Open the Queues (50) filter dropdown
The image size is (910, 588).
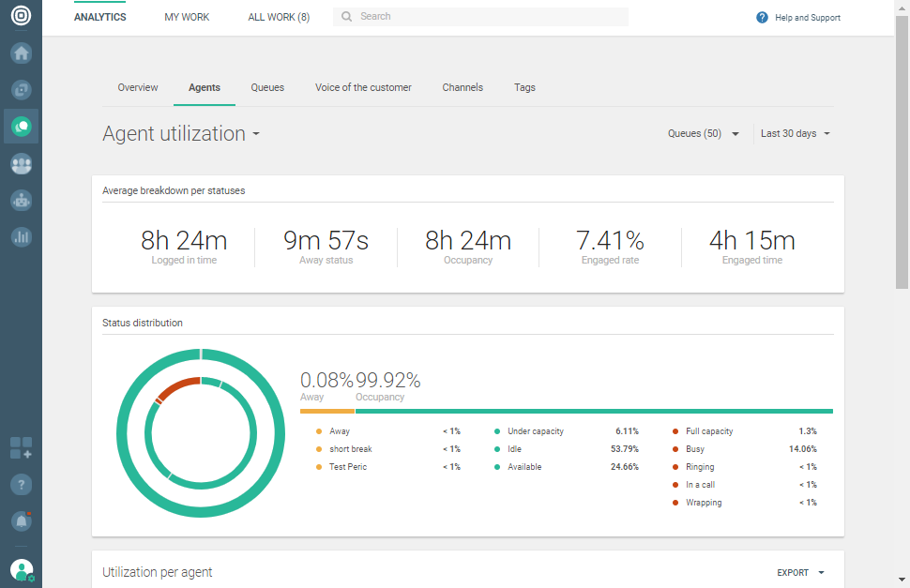[704, 134]
